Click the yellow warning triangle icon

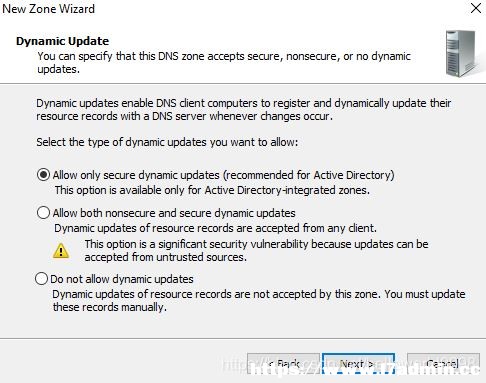click(x=61, y=251)
